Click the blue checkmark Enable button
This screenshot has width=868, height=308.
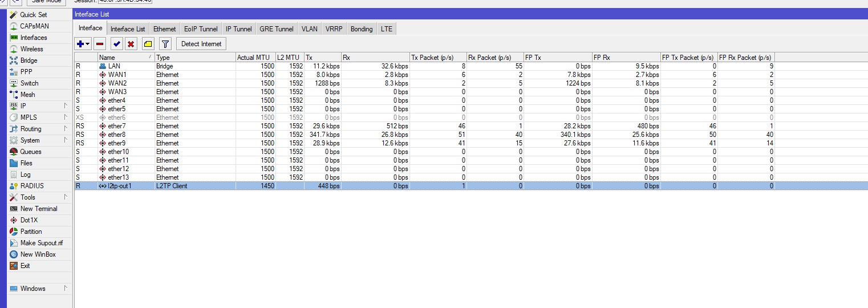tap(117, 44)
